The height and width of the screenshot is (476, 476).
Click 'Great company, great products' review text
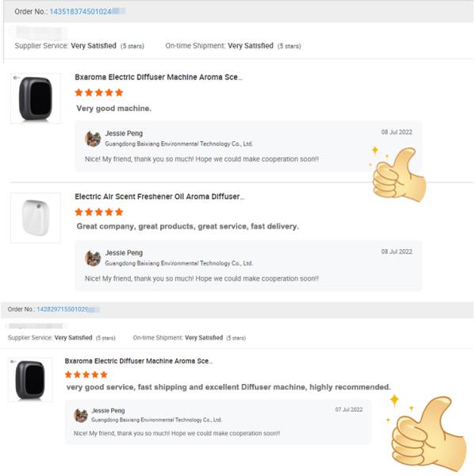point(187,226)
